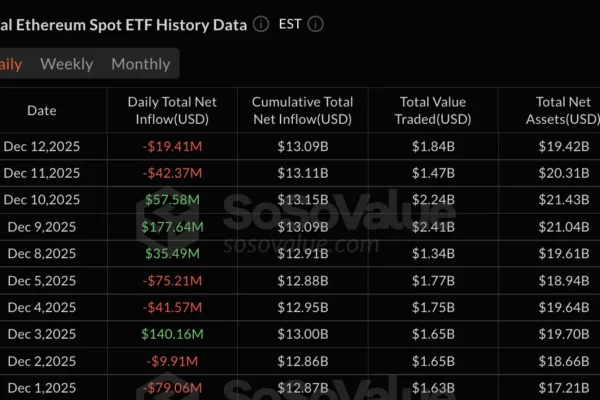600x400 pixels.
Task: Click the $2.41B total value traded cell
Action: point(433,226)
